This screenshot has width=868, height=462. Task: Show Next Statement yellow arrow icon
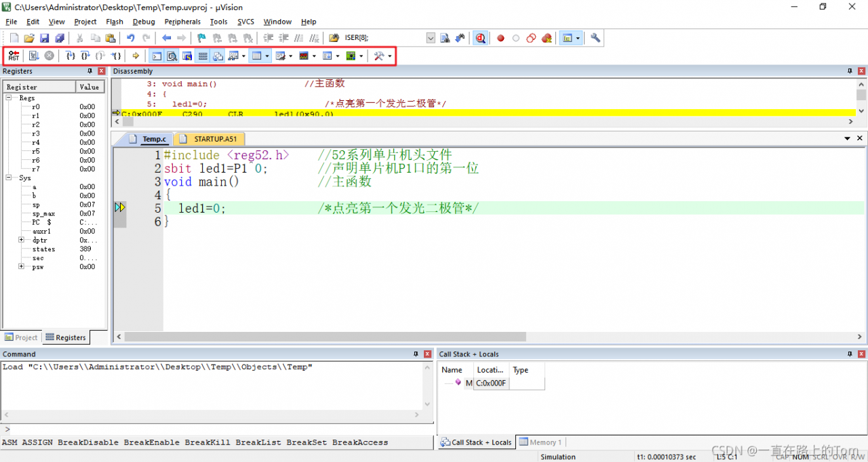coord(136,56)
